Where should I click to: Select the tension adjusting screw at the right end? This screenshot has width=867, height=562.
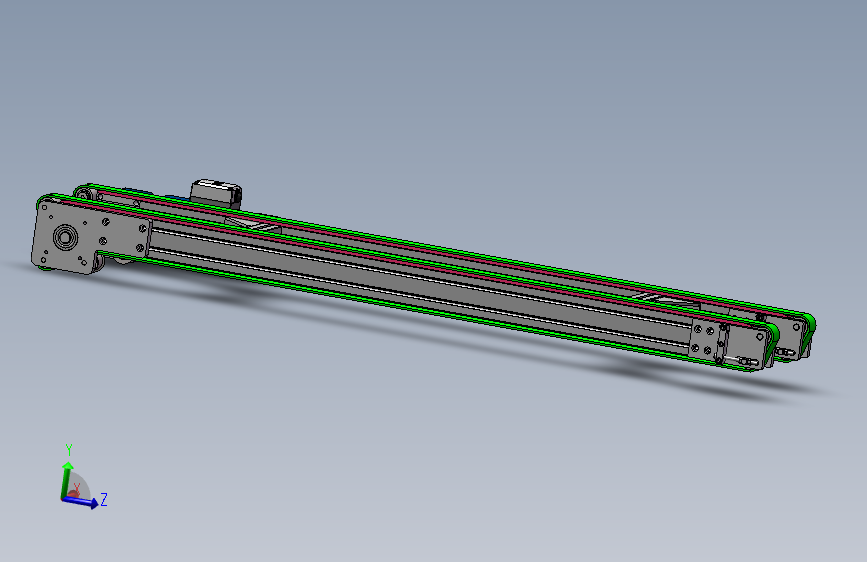[x=741, y=361]
